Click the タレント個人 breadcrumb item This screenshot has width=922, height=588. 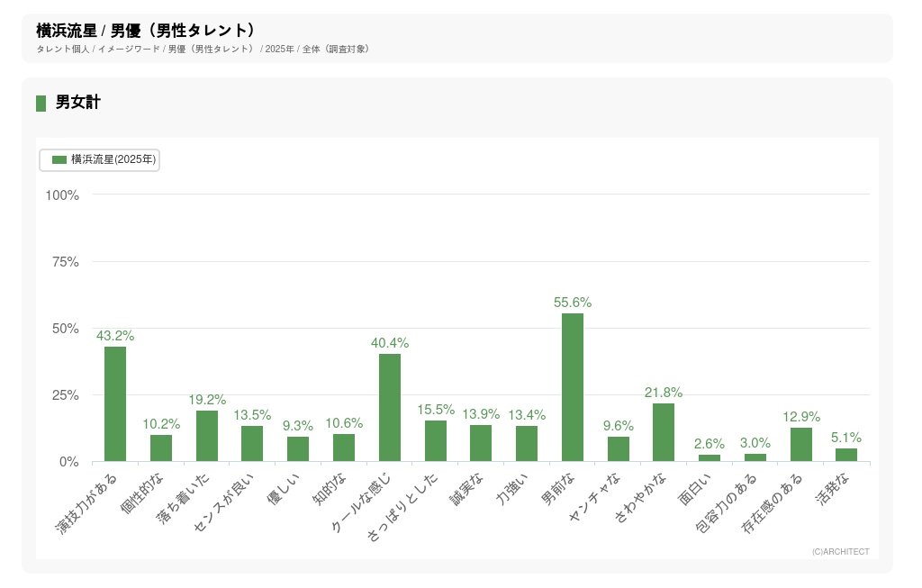click(x=62, y=49)
